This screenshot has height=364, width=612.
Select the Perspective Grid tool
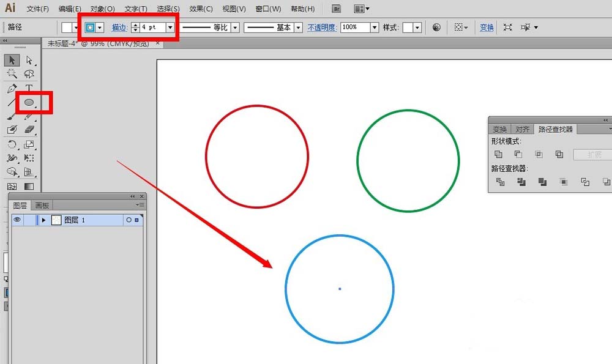tap(29, 172)
